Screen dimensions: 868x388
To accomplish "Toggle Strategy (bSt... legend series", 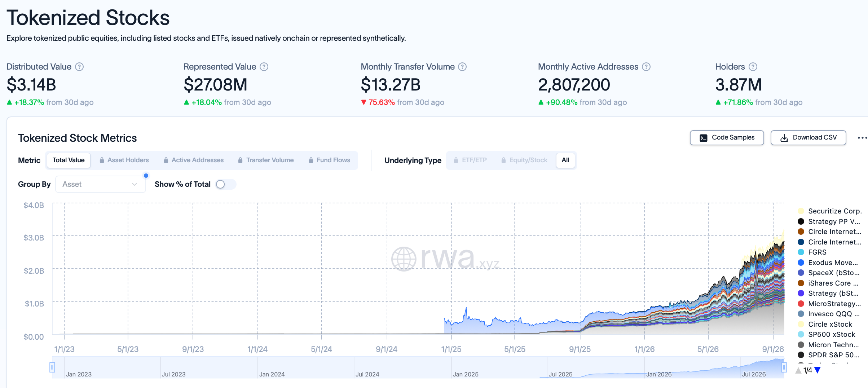I will point(828,293).
